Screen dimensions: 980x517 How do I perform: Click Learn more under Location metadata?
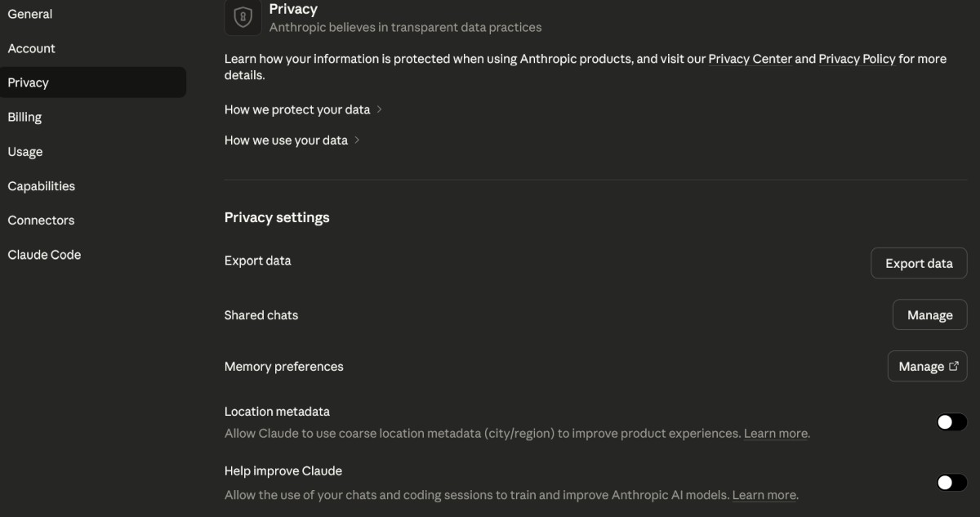coord(775,434)
